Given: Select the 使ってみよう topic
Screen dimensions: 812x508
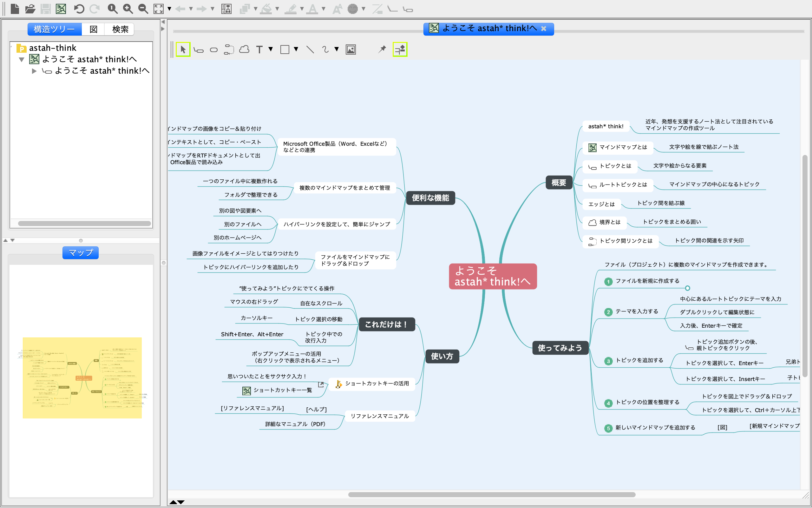Looking at the screenshot, I should (560, 348).
